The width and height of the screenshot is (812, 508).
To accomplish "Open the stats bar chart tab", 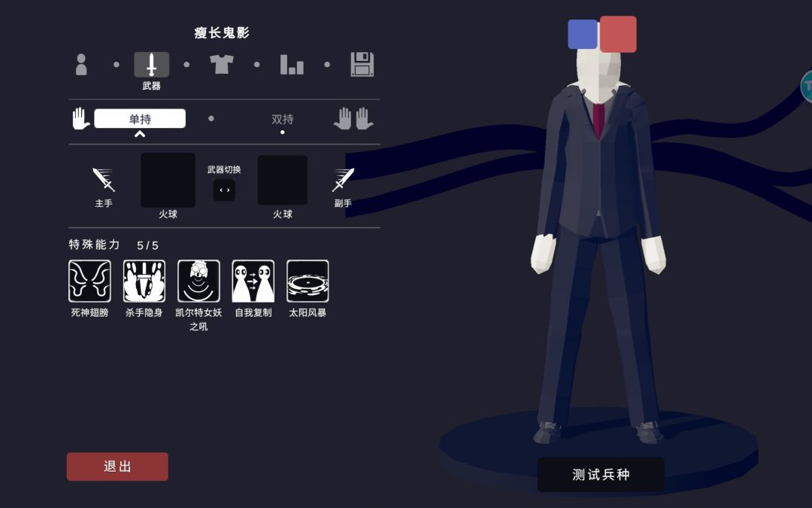I will pyautogui.click(x=292, y=65).
